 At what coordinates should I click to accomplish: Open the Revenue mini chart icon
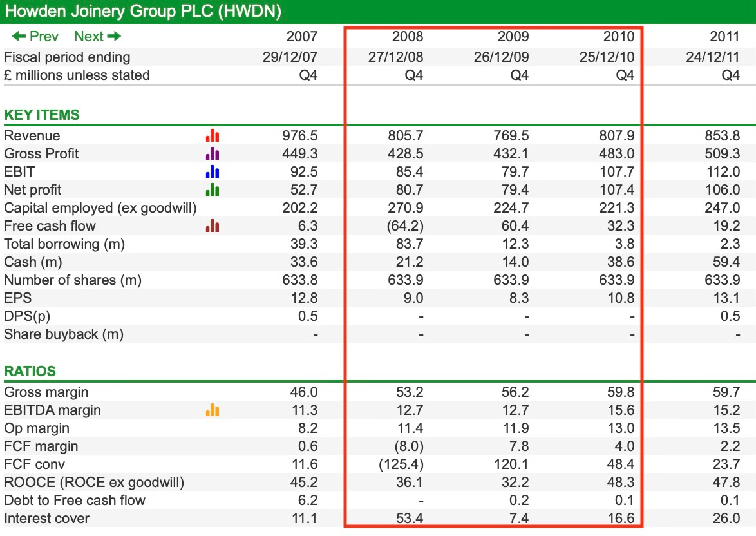click(x=213, y=136)
